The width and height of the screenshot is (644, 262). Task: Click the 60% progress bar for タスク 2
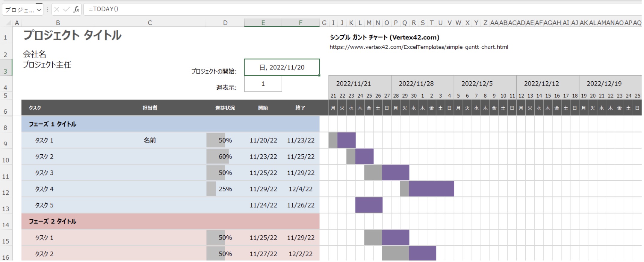(218, 156)
